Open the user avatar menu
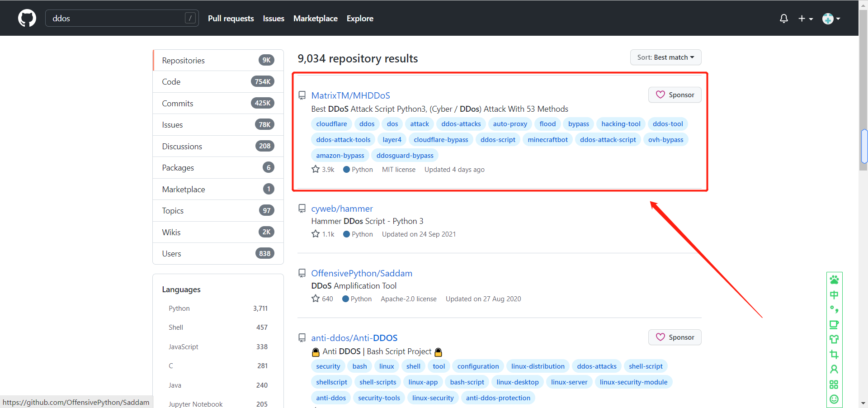 click(x=831, y=19)
